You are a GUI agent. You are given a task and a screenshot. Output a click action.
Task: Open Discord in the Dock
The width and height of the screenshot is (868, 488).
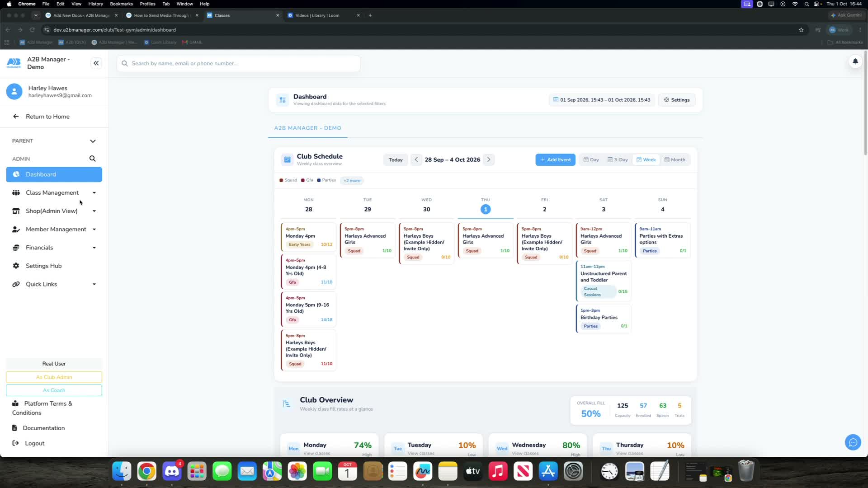(172, 471)
